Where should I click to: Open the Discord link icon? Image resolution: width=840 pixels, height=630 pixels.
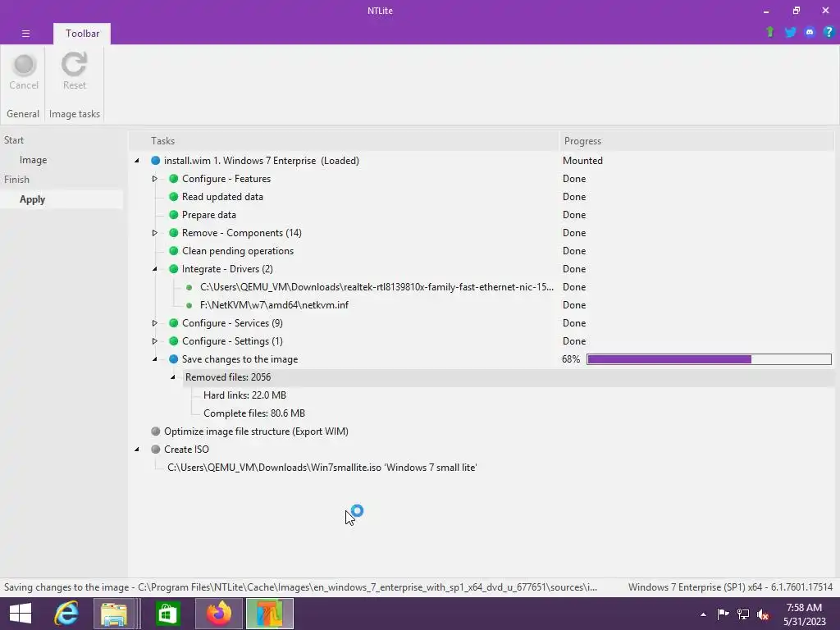point(810,32)
